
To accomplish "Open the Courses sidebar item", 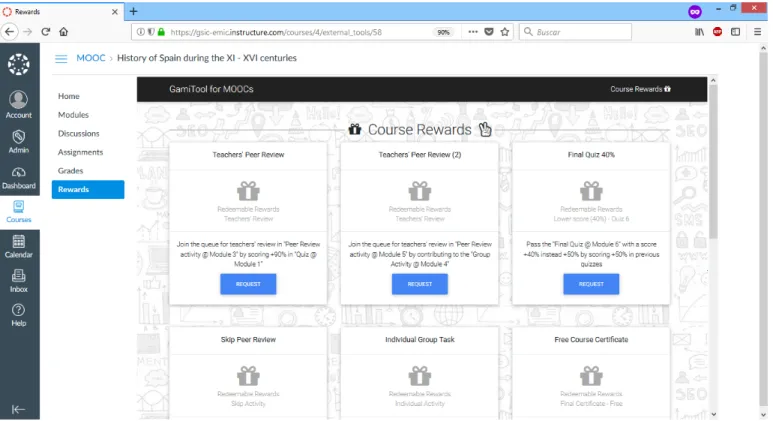I will [x=19, y=212].
